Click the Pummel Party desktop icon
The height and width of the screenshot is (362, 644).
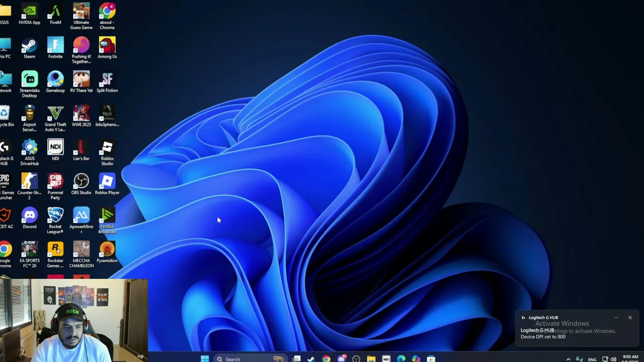pyautogui.click(x=55, y=187)
